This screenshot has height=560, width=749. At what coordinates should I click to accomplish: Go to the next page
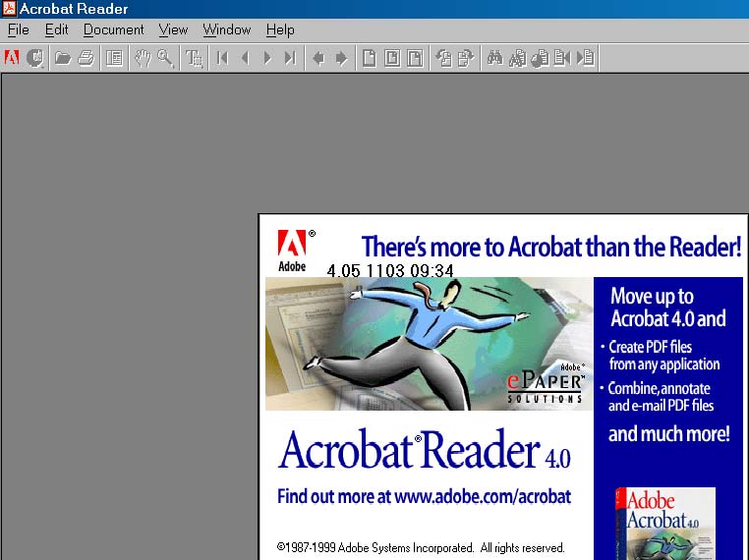point(267,58)
